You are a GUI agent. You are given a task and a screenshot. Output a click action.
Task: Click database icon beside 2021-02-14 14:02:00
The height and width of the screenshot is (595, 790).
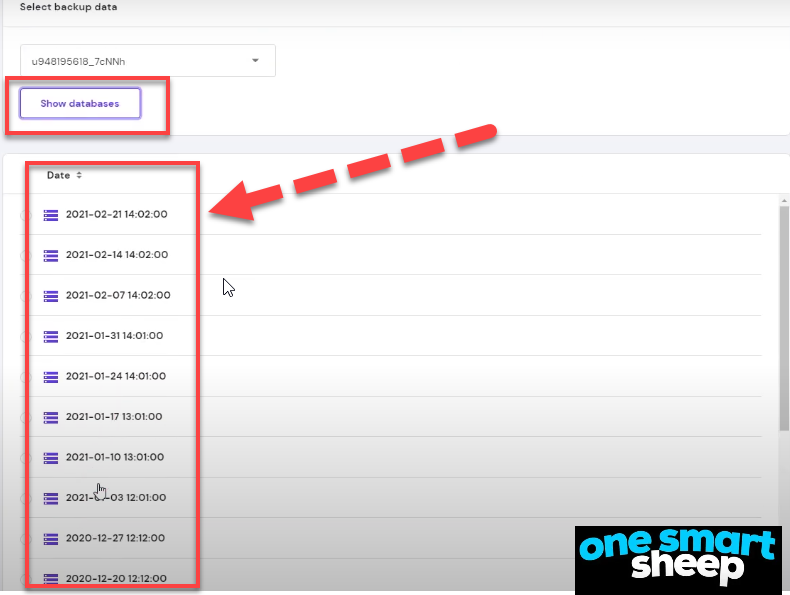point(50,255)
